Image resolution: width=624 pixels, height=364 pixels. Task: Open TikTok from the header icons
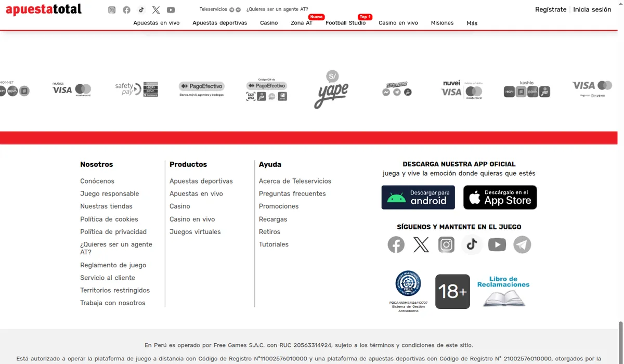(x=141, y=10)
